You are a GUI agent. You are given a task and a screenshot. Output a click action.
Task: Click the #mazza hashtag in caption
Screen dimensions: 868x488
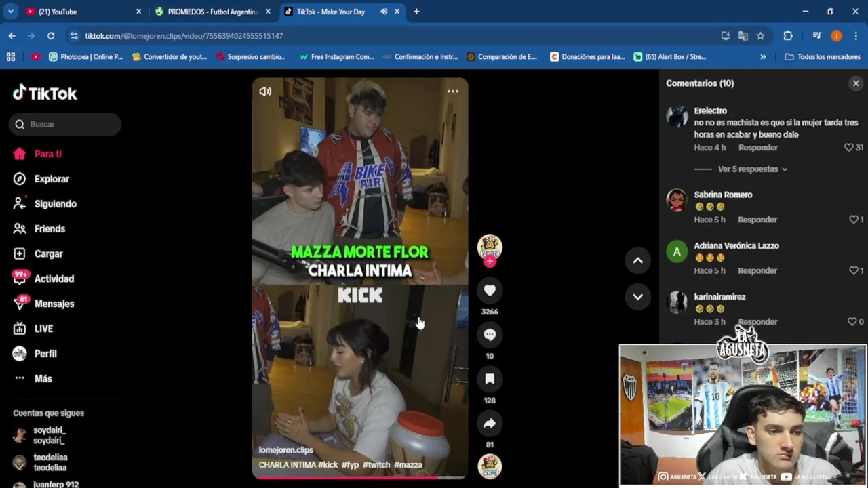(408, 465)
